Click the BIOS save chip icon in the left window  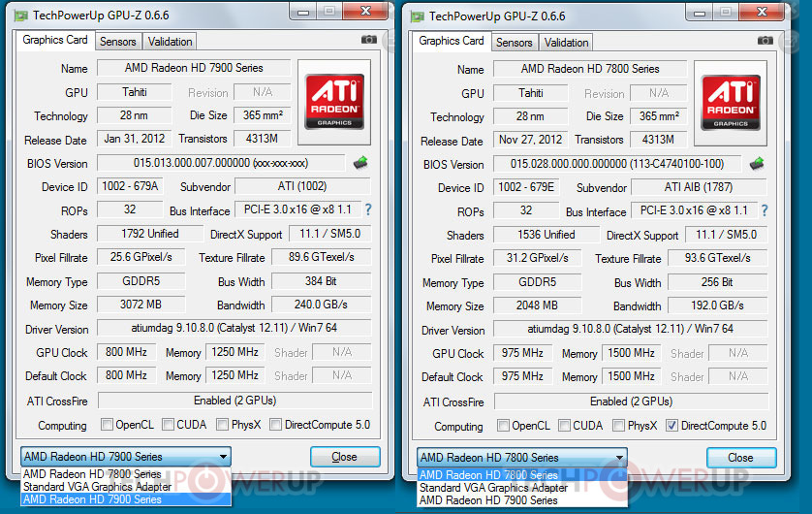[360, 163]
